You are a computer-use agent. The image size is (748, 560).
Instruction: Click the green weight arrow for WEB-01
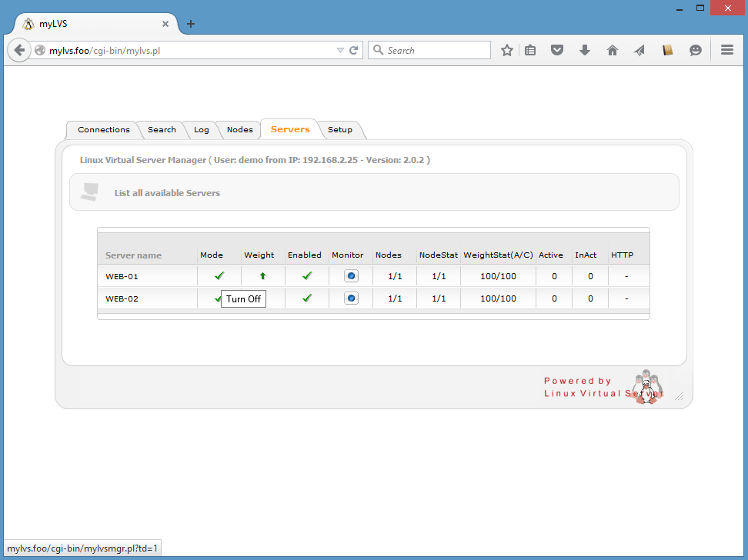click(x=262, y=275)
